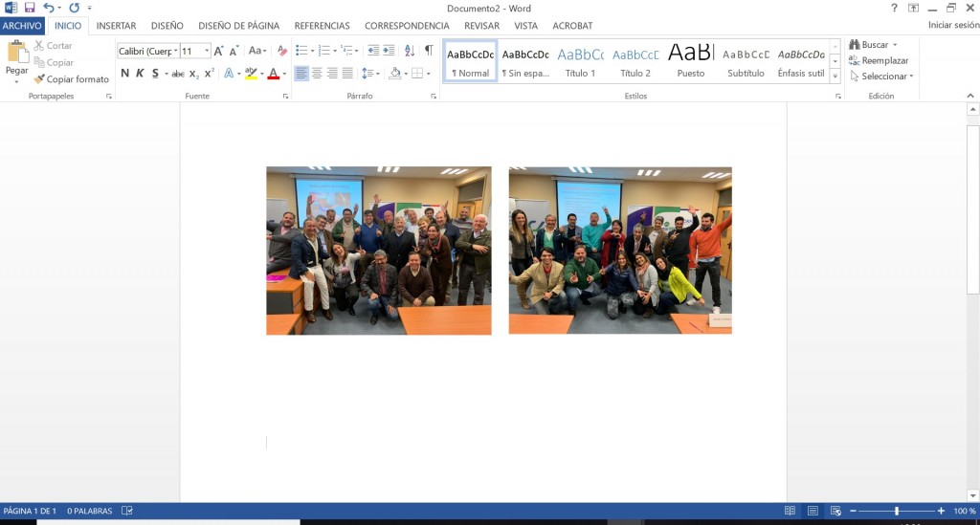980x525 pixels.
Task: Open the REFERENCIAS tab
Action: 322,26
